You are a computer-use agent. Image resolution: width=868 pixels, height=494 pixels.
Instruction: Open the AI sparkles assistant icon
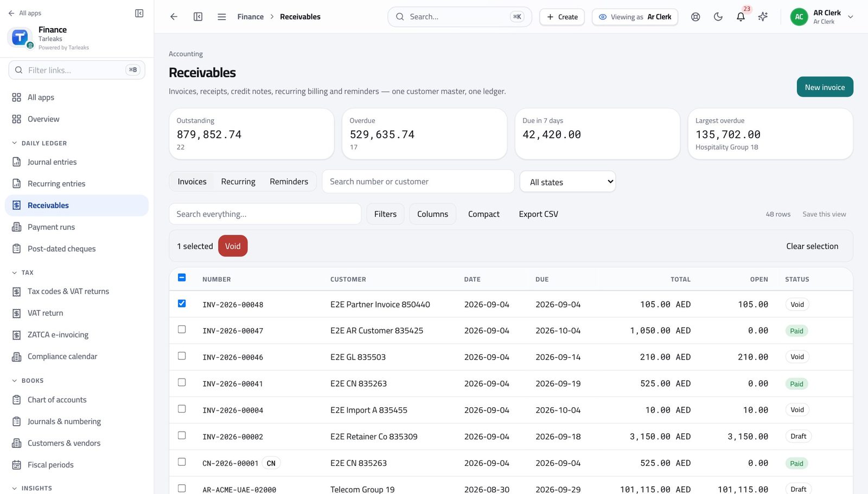coord(763,17)
